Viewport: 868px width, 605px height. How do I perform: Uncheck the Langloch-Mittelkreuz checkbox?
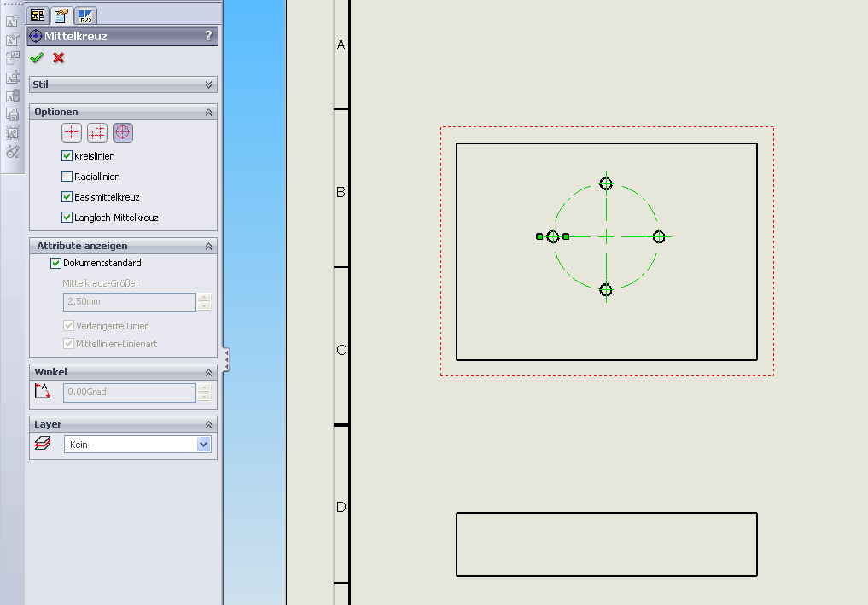(67, 218)
